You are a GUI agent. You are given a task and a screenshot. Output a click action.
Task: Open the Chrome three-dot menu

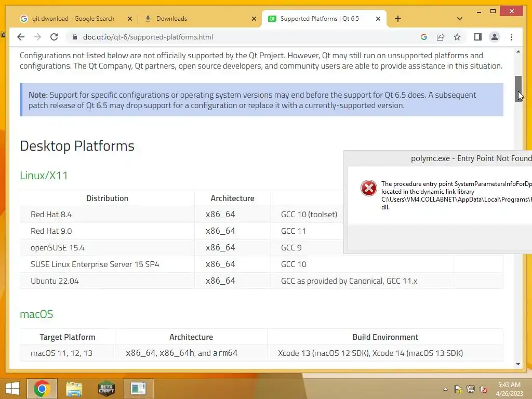pyautogui.click(x=511, y=37)
